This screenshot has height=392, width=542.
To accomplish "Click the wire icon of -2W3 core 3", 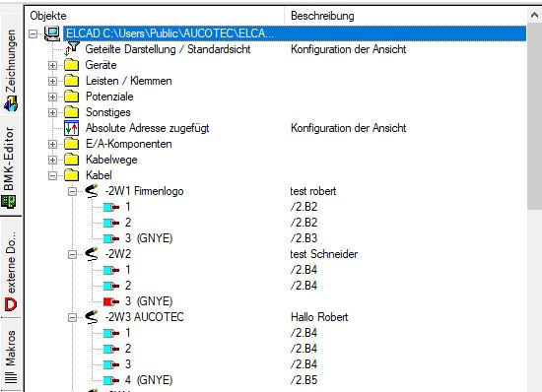I will coord(111,364).
